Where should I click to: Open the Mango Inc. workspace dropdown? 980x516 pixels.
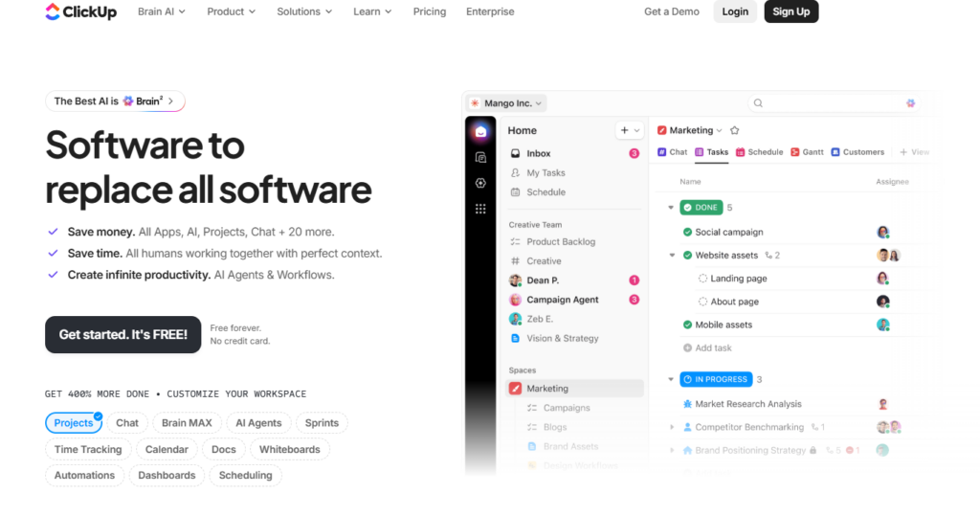click(507, 103)
